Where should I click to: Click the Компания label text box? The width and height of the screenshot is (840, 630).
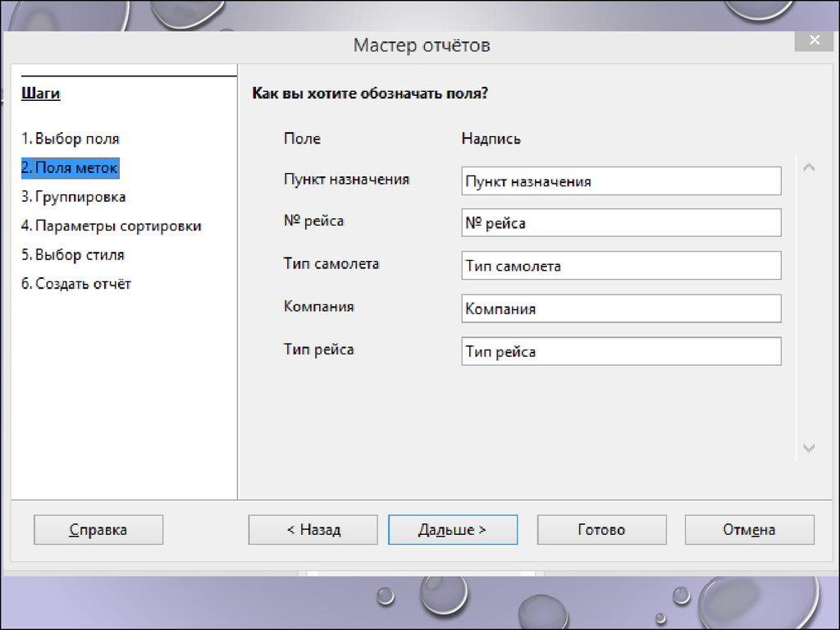click(x=621, y=309)
